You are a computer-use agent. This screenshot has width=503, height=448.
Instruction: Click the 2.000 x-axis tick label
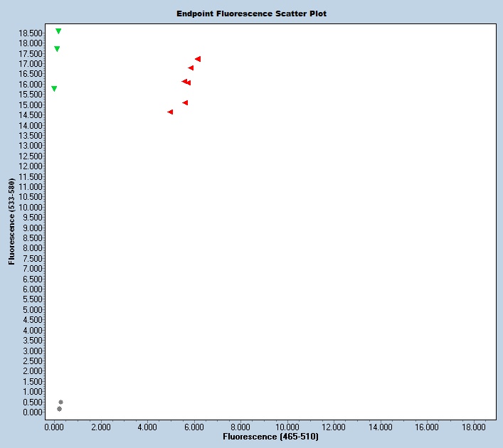(x=100, y=427)
